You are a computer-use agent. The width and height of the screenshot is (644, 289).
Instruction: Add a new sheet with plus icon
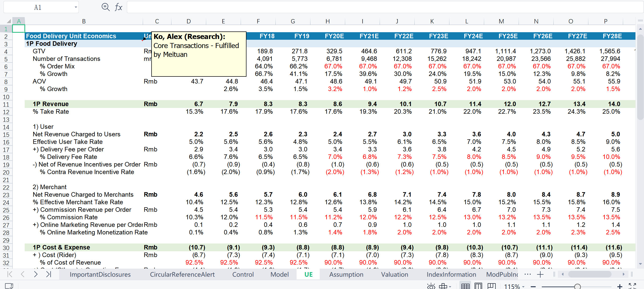pos(540,274)
